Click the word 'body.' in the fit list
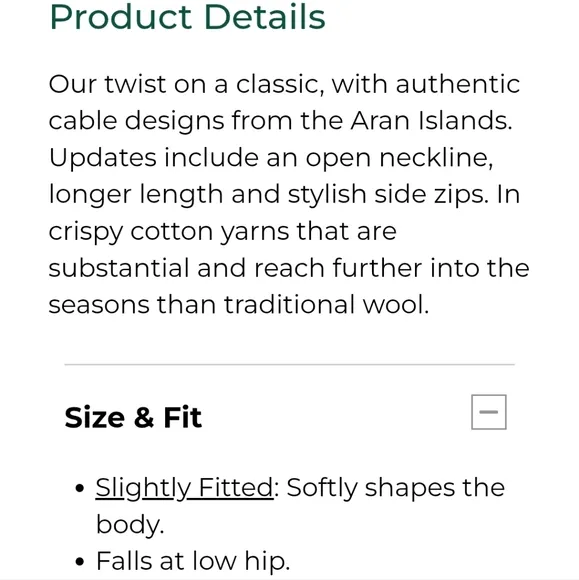 (x=130, y=525)
